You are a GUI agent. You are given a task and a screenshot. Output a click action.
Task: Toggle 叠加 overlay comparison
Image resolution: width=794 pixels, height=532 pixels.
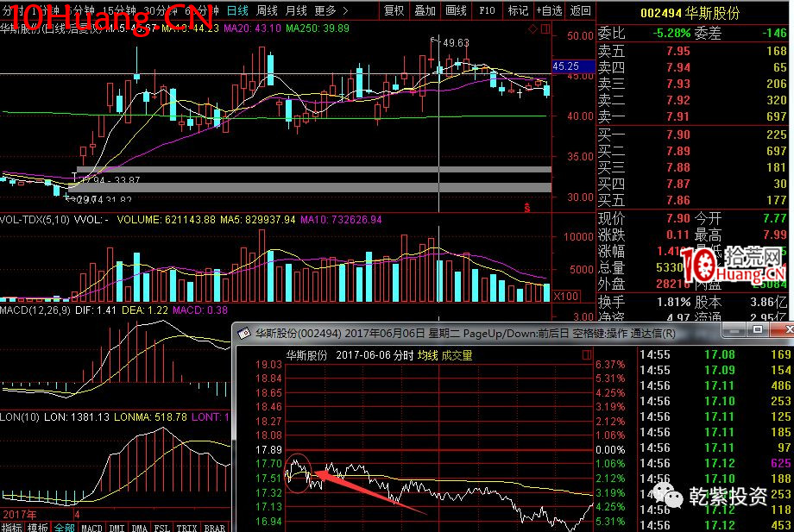(425, 10)
